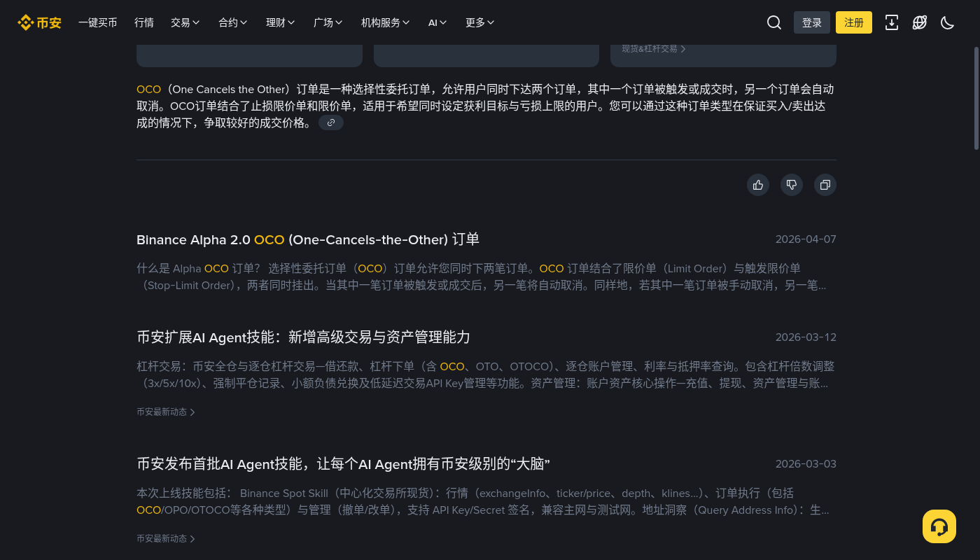Screen dimensions: 980x560
Task: Click the 杠杆交易 excerpt text
Action: [x=485, y=375]
